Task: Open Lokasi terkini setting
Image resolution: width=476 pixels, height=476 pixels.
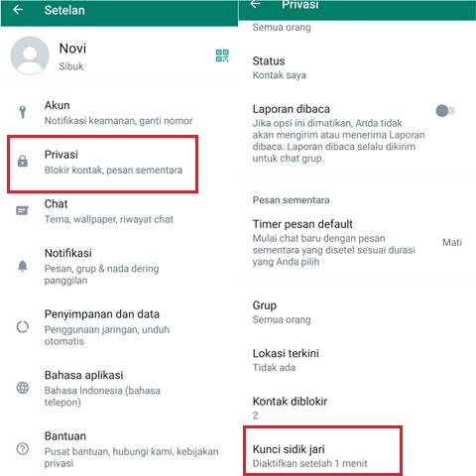Action: coord(357,360)
